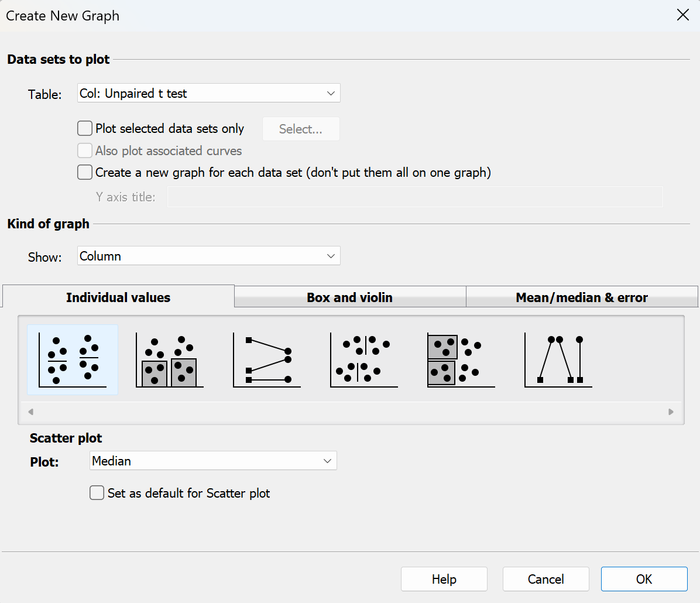
Task: Select the scatter plot with median thumbnail
Action: (x=72, y=359)
